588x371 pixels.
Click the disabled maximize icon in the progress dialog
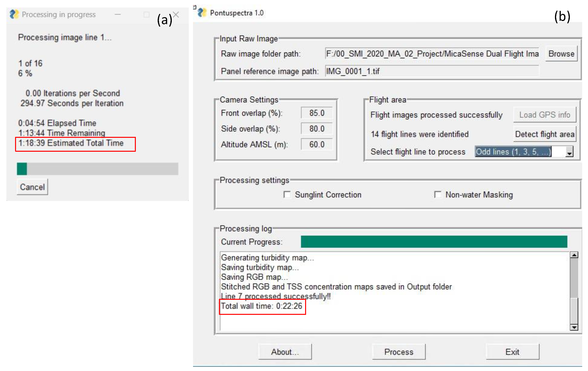(x=146, y=15)
